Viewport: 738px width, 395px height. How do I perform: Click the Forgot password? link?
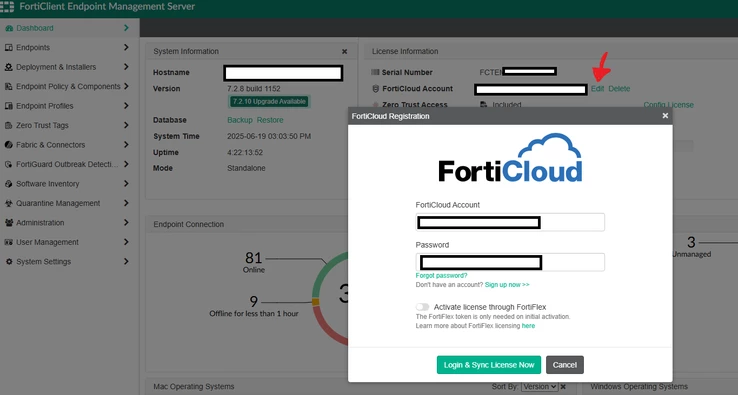click(x=441, y=276)
